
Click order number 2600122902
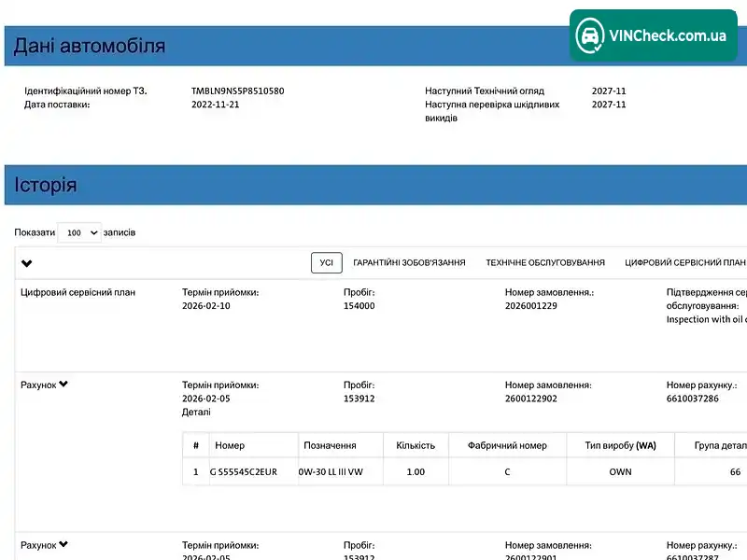tap(530, 399)
